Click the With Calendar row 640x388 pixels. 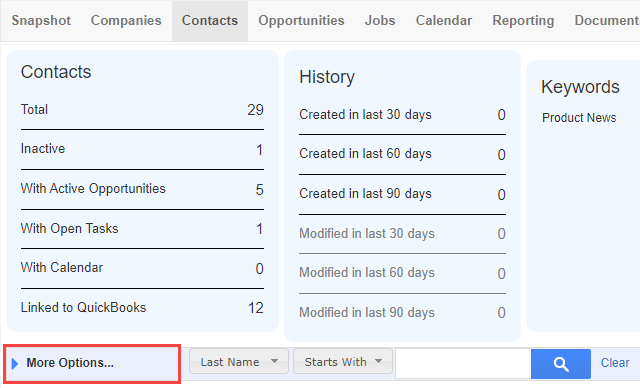[142, 268]
